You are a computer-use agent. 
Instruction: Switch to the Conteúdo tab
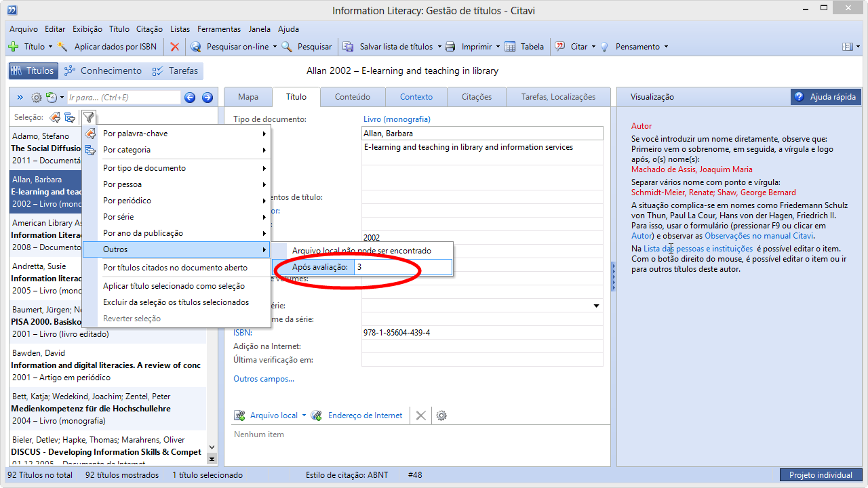pos(353,97)
